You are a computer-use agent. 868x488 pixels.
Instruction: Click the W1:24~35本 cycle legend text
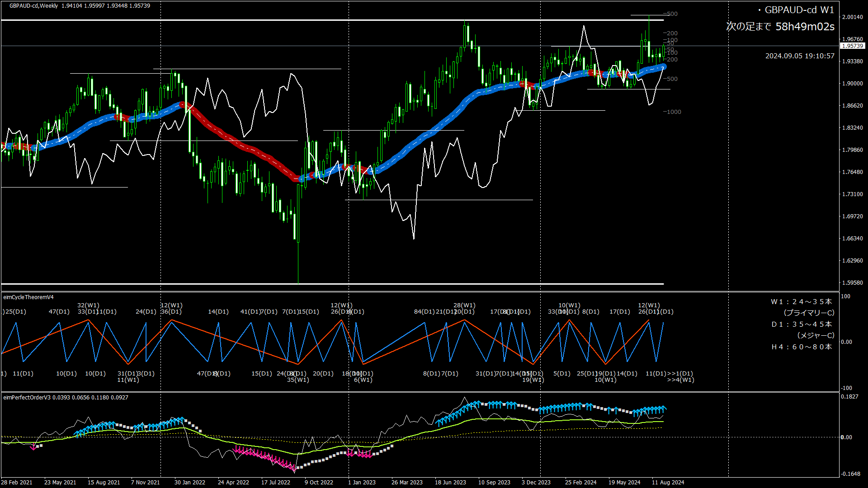[801, 302]
